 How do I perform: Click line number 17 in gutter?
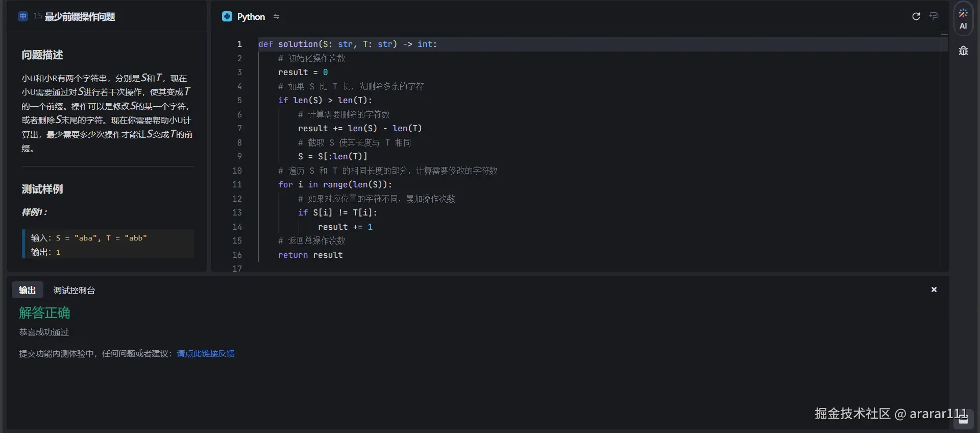(x=237, y=268)
